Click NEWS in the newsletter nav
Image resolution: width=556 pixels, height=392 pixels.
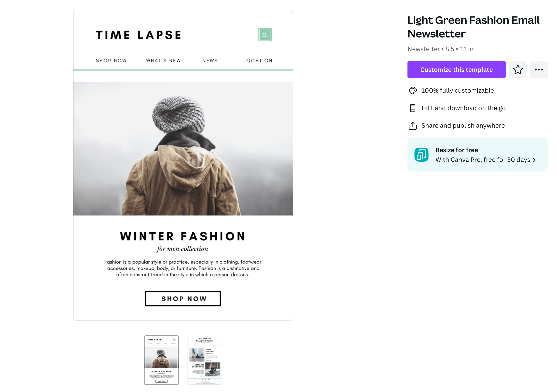[210, 60]
